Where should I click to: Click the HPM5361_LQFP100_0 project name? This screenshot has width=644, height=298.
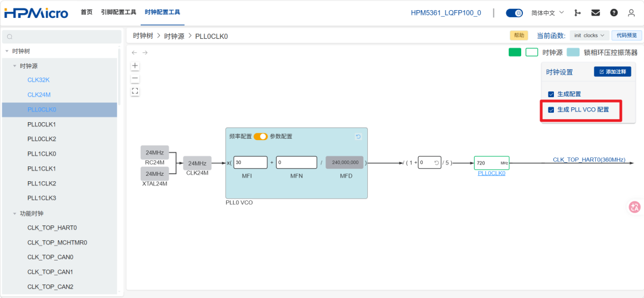(445, 13)
